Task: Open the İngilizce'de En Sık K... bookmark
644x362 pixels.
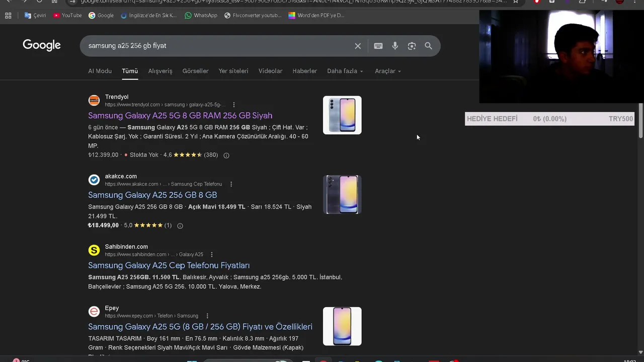Action: pyautogui.click(x=149, y=16)
